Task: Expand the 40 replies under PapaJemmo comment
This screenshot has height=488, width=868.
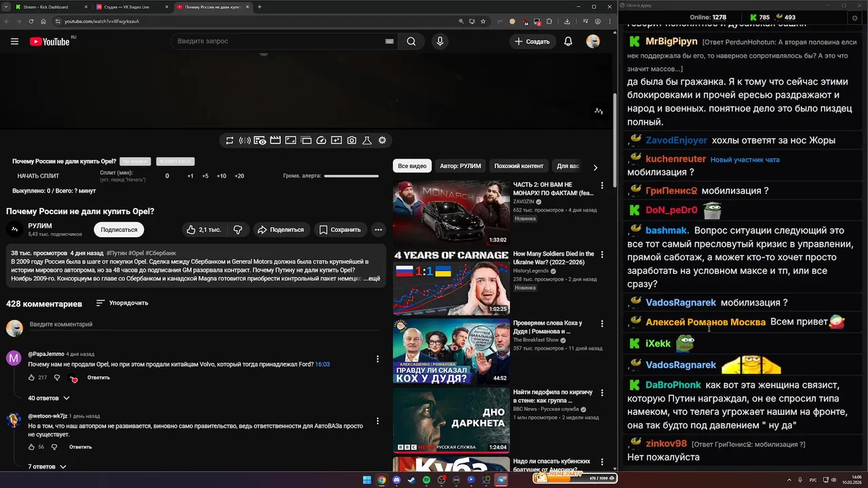Action: [x=49, y=398]
